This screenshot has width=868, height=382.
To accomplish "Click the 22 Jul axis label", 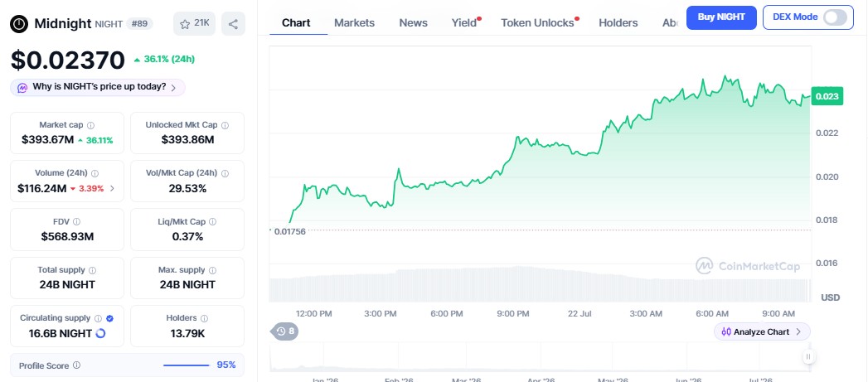I will [579, 313].
